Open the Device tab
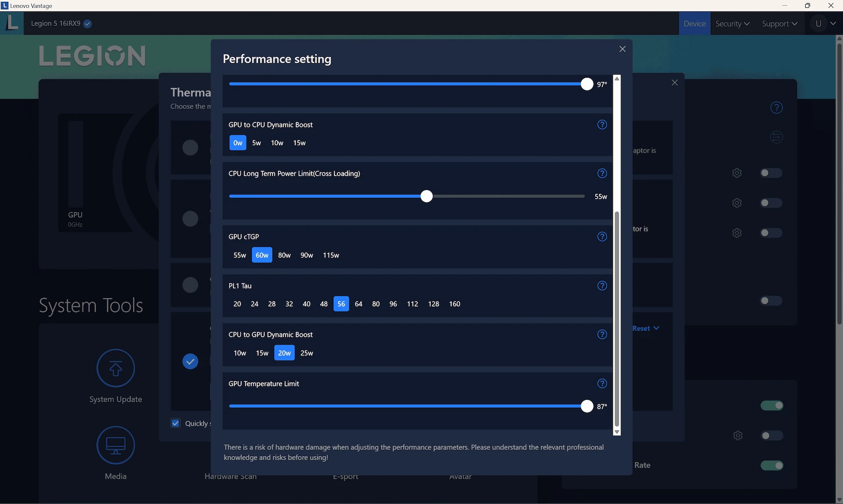 tap(694, 24)
